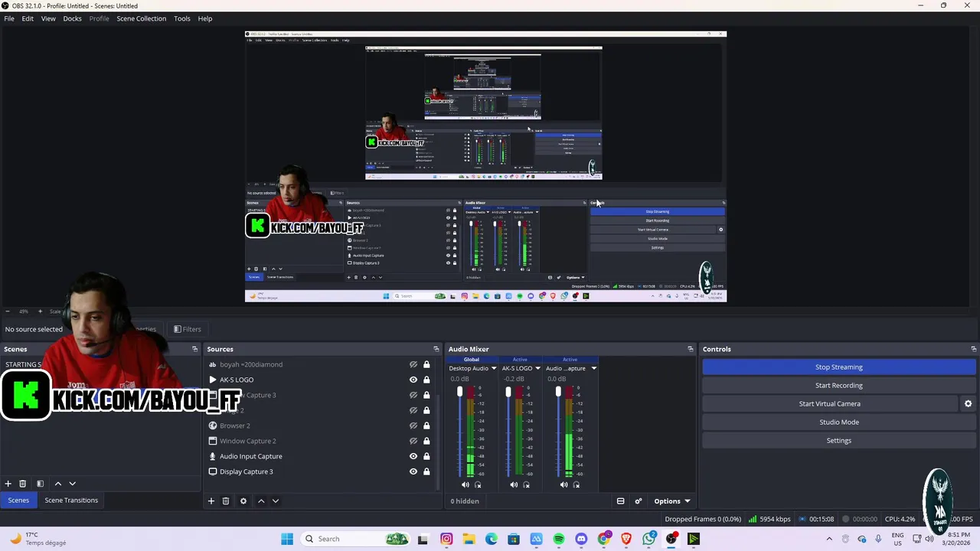Move scene down with Scenes arrow

click(73, 484)
